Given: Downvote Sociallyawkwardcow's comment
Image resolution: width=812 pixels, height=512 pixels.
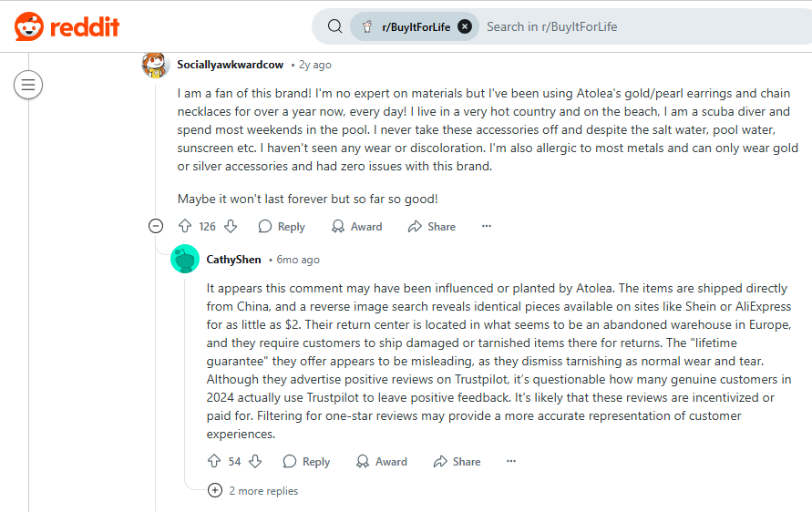Looking at the screenshot, I should coord(231,226).
